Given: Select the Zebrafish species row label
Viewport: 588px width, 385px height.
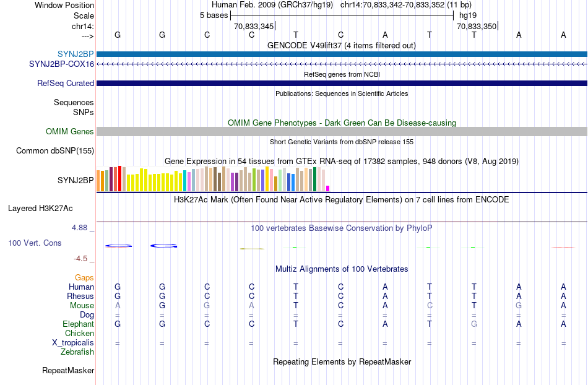Looking at the screenshot, I should (x=77, y=352).
